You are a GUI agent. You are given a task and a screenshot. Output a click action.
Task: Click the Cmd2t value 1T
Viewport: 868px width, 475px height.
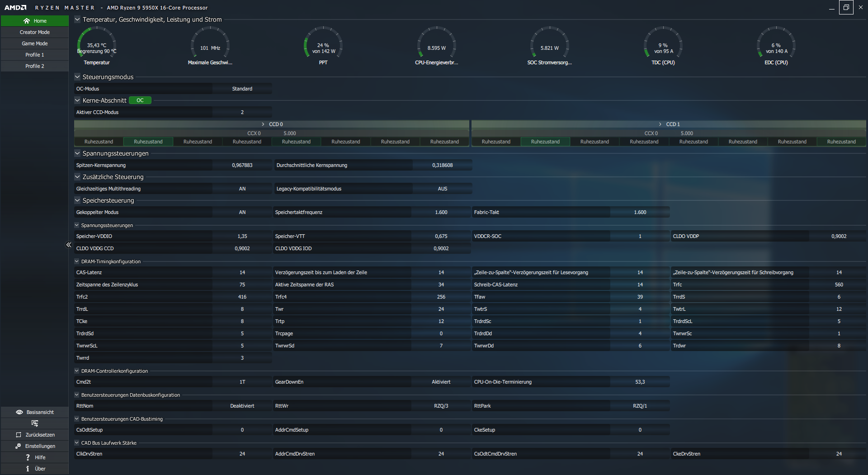coord(242,382)
